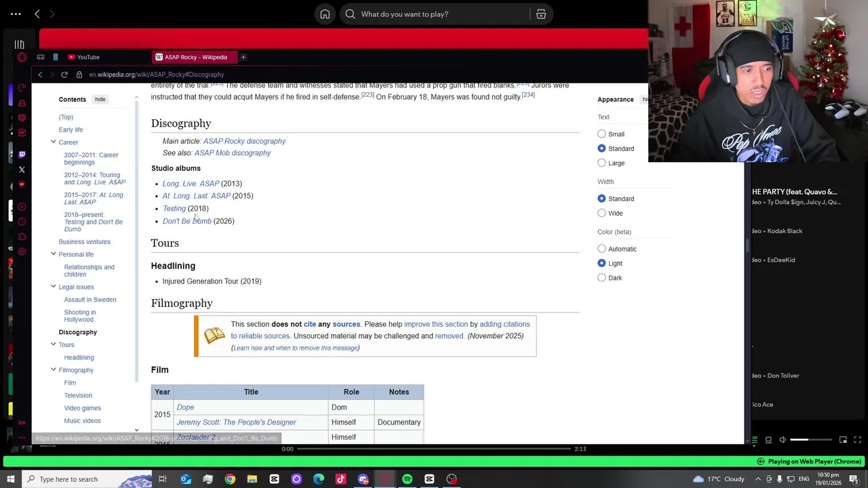The height and width of the screenshot is (488, 868).
Task: Open Outlook from the taskbar
Action: [x=186, y=479]
